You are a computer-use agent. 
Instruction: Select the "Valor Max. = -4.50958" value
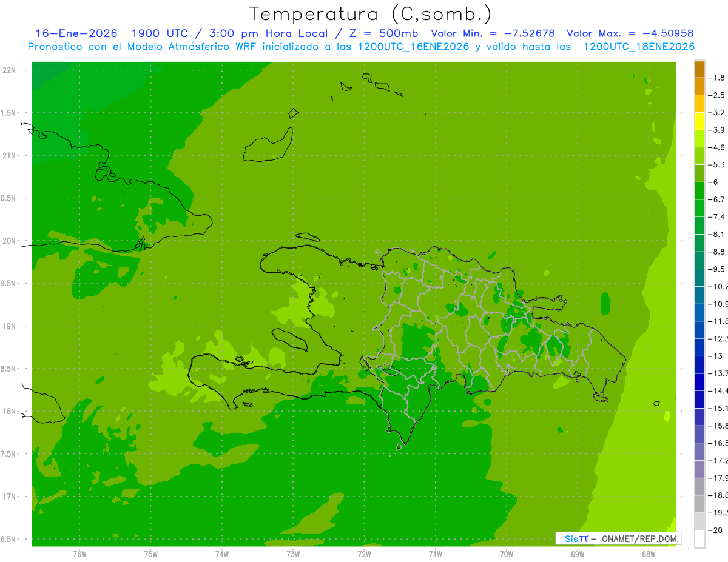point(630,33)
